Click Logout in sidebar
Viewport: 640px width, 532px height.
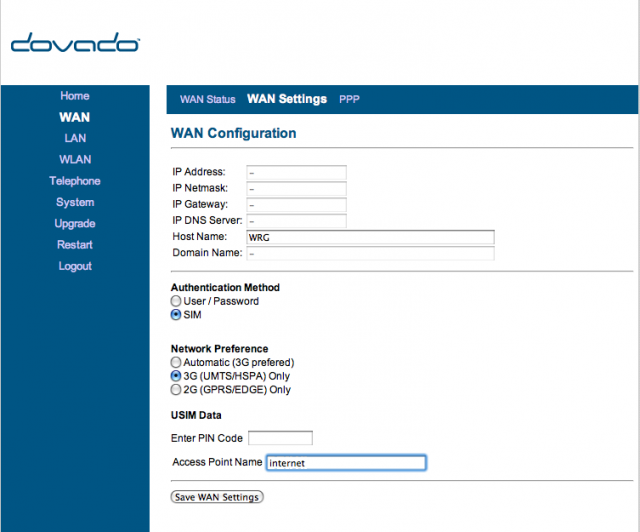pos(75,266)
